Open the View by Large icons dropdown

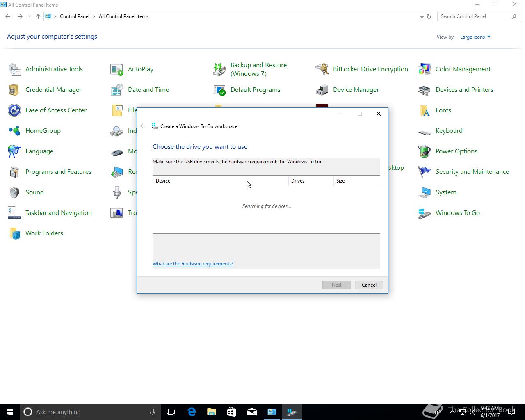475,37
